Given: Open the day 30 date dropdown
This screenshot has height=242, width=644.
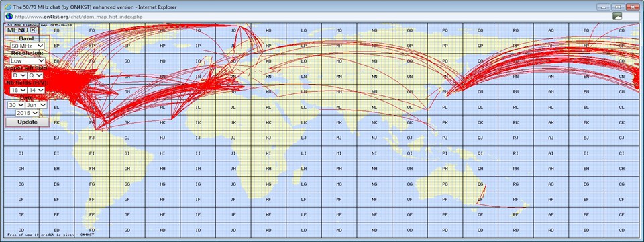Looking at the screenshot, I should point(15,105).
